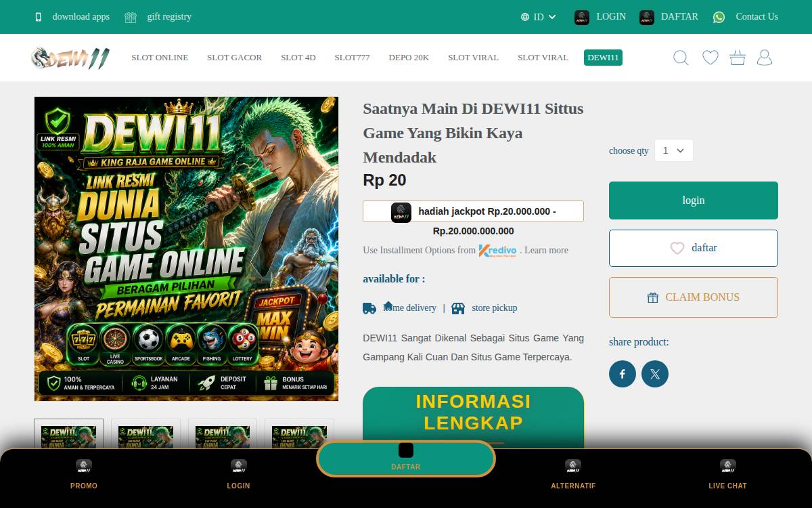Viewport: 812px width, 508px height.
Task: Click the WhatsApp icon beside Contact Us
Action: (x=719, y=17)
